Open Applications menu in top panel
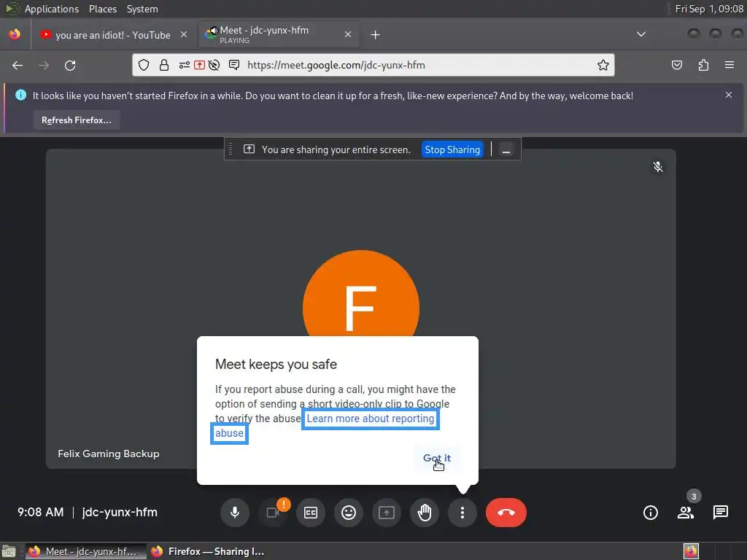 pos(52,9)
